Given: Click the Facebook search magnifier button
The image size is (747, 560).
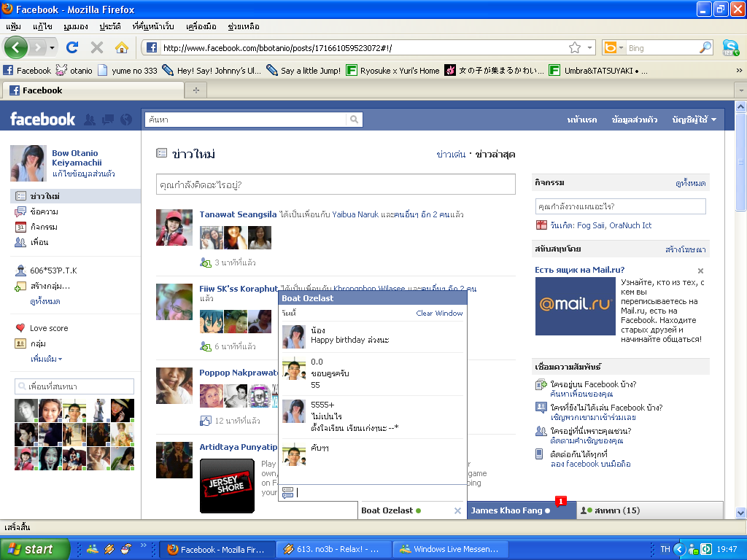Looking at the screenshot, I should coord(354,120).
